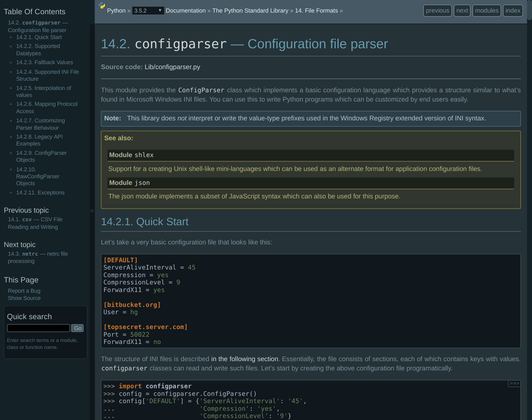Go to the previous page
Viewport: 532px width, 420px height.
[x=437, y=11]
